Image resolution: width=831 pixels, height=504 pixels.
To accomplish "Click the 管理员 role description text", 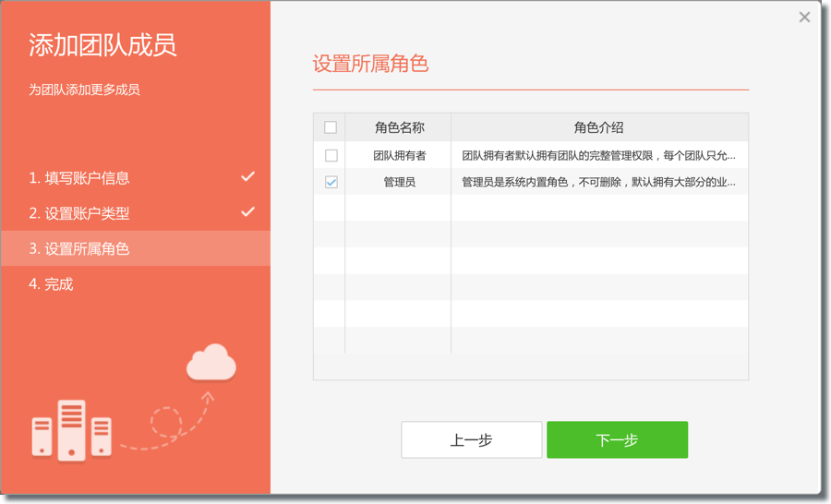I will (598, 182).
